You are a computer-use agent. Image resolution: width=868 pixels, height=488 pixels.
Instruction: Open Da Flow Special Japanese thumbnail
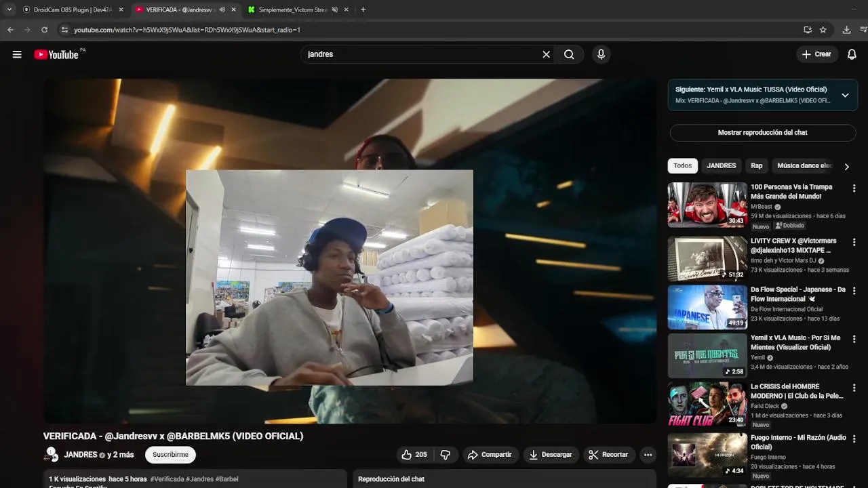pos(707,307)
